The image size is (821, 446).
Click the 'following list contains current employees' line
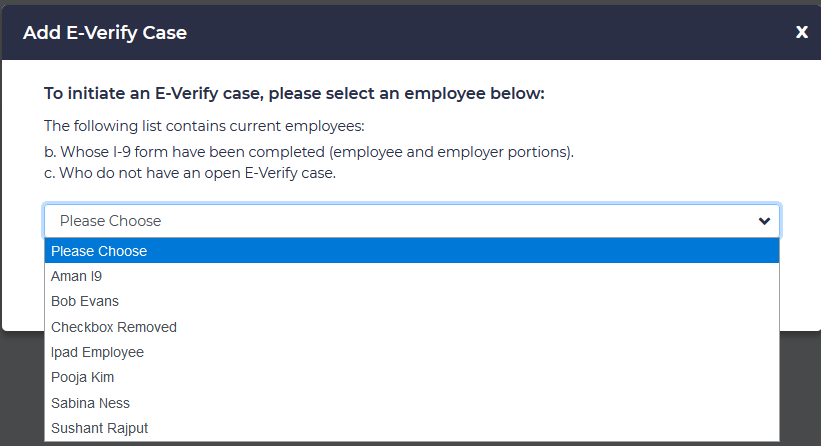(x=204, y=126)
